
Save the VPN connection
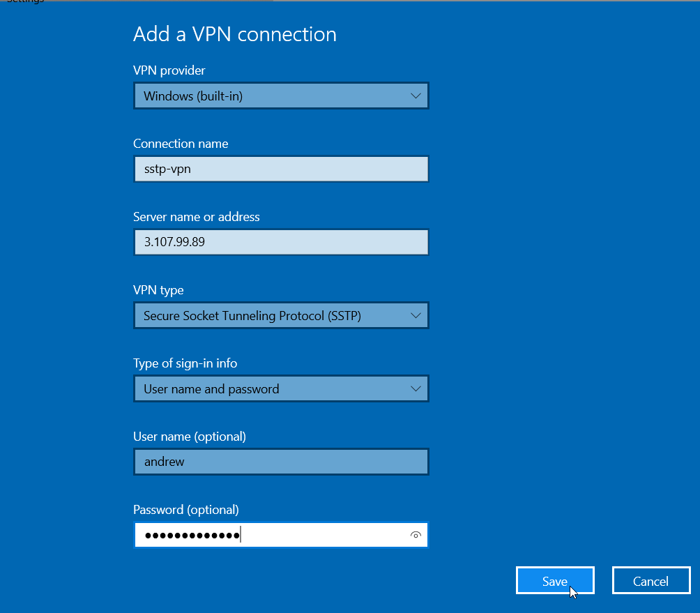[x=555, y=580]
